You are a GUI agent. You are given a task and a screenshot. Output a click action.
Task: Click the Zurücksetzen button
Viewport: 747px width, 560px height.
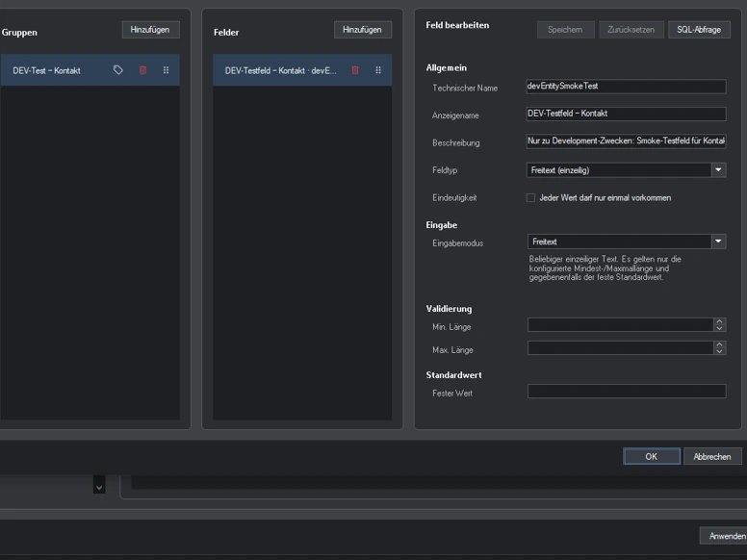[x=631, y=30]
